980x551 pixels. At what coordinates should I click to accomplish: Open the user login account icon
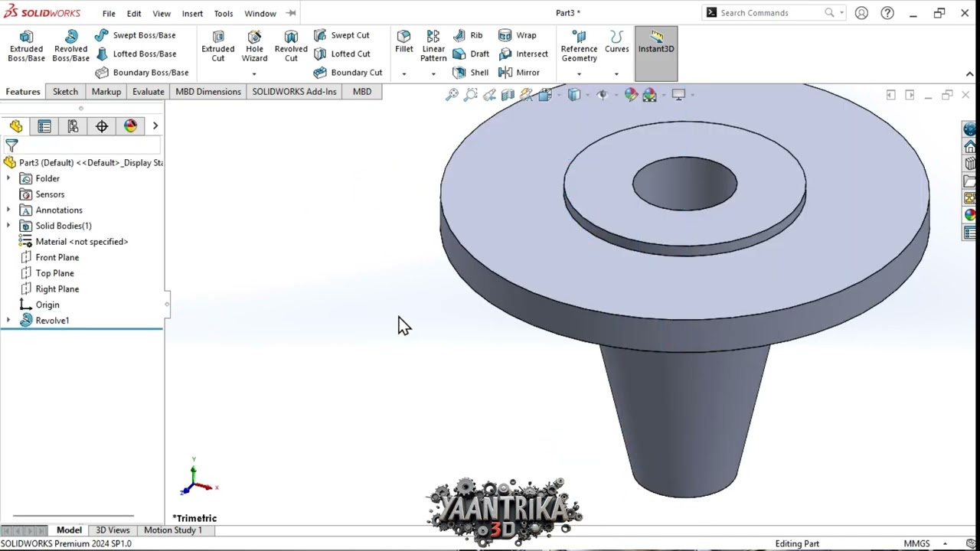pos(861,13)
